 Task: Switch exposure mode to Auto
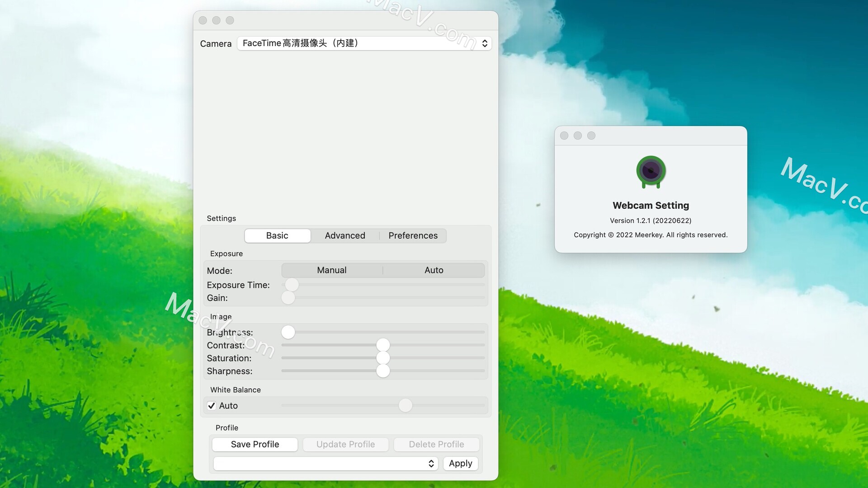click(x=434, y=270)
